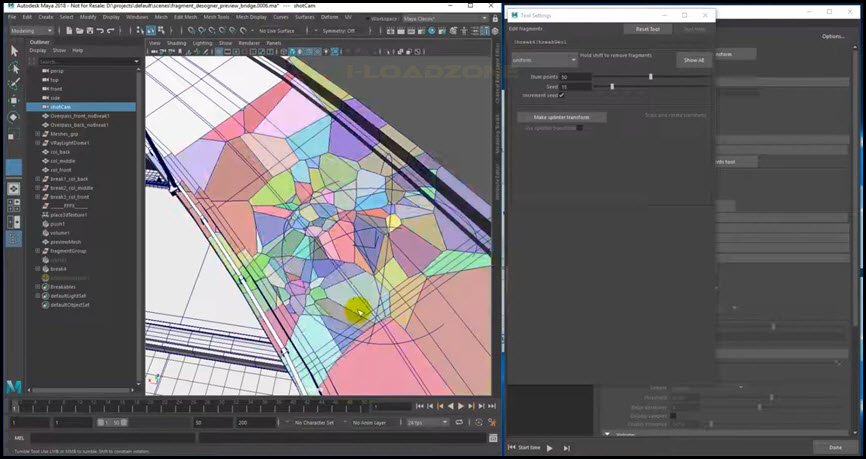Open the viewport Shading menu
Viewport: 866px width, 459px height.
pyautogui.click(x=177, y=43)
